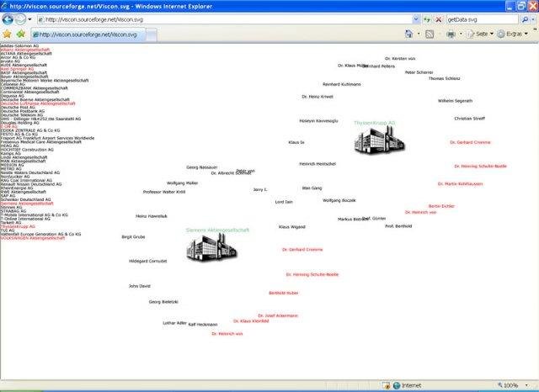The image size is (539, 392).
Task: Click the green Siemens Aktiengesellschaft graph label
Action: click(x=217, y=230)
